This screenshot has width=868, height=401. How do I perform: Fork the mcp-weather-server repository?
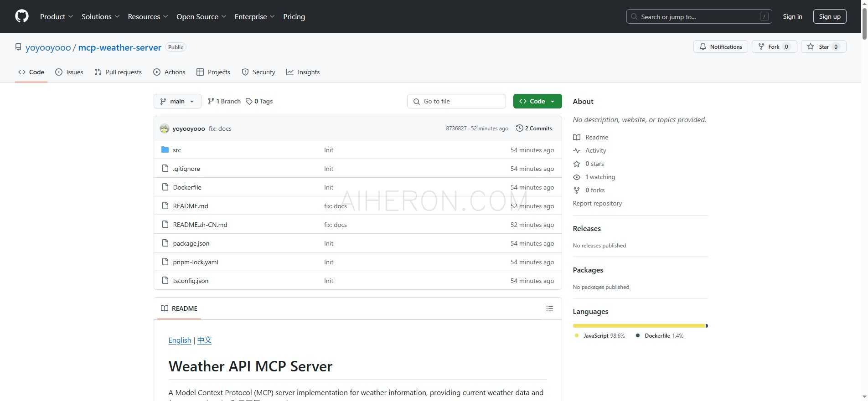774,46
